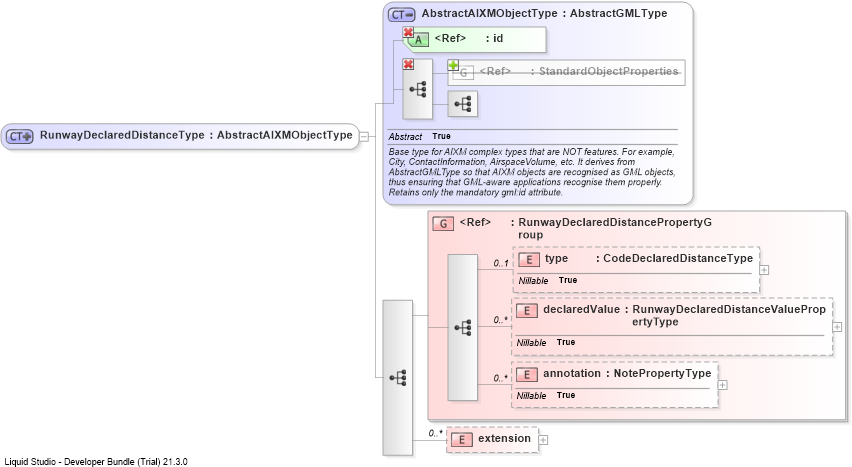Click the CT icon of AbstractAIXMObjectType

[402, 15]
